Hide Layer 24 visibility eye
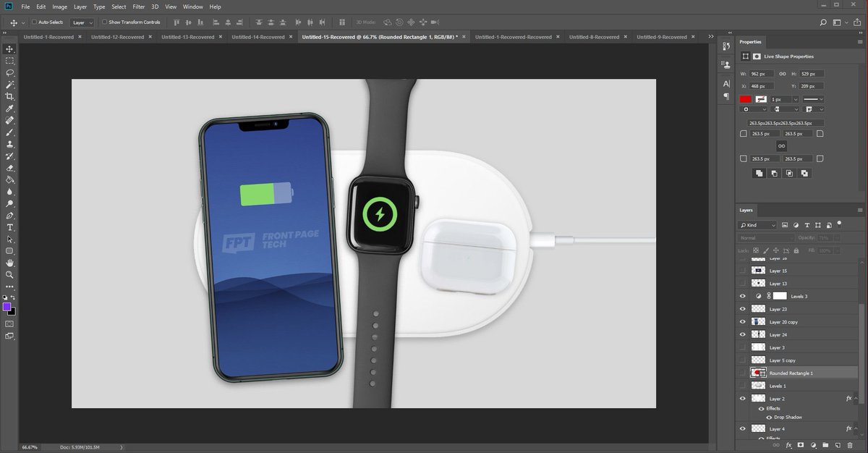Image resolution: width=868 pixels, height=453 pixels. click(742, 334)
